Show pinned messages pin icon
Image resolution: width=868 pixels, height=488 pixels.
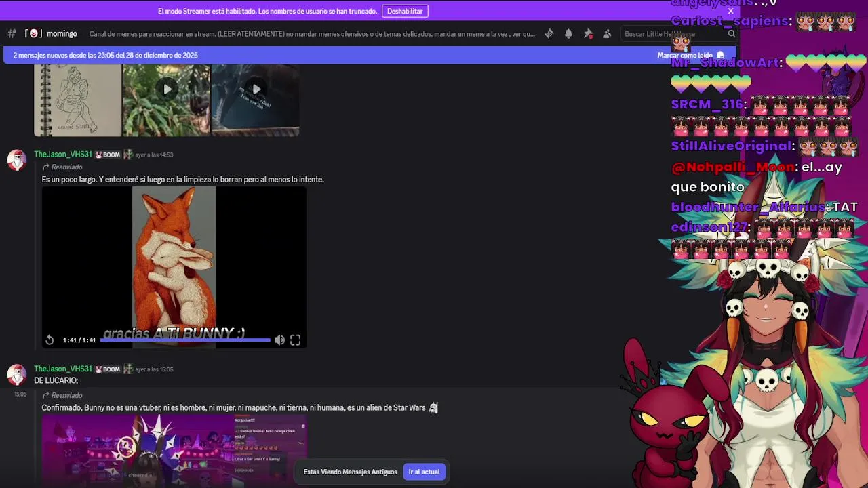coord(588,33)
